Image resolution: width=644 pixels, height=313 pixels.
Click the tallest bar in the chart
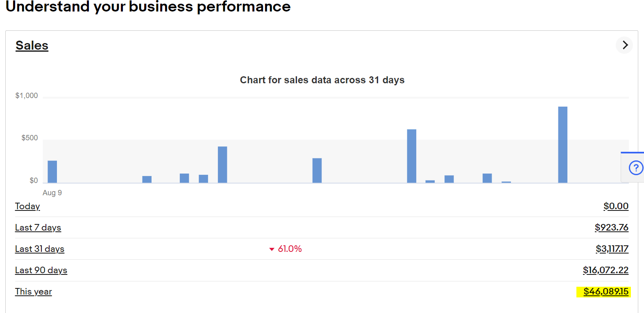[x=562, y=144]
